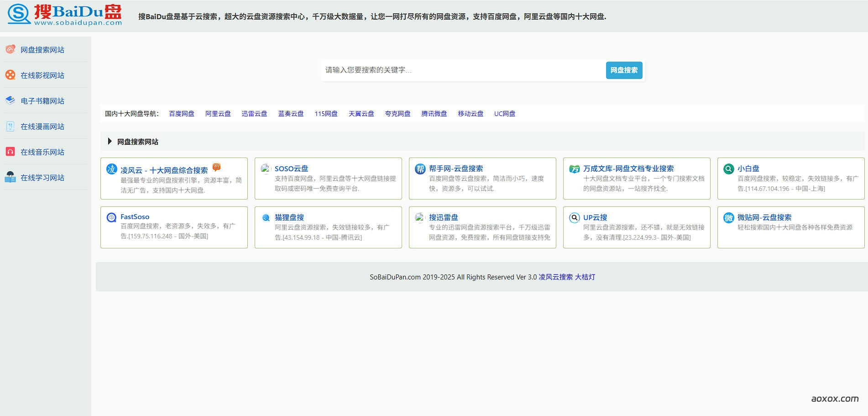The height and width of the screenshot is (416, 868).
Task: Focus the keyword search input field
Action: click(462, 70)
